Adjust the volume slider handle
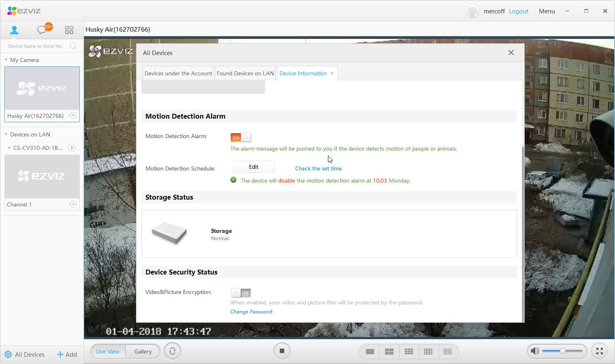Viewport: 615px width, 364px height. (562, 351)
